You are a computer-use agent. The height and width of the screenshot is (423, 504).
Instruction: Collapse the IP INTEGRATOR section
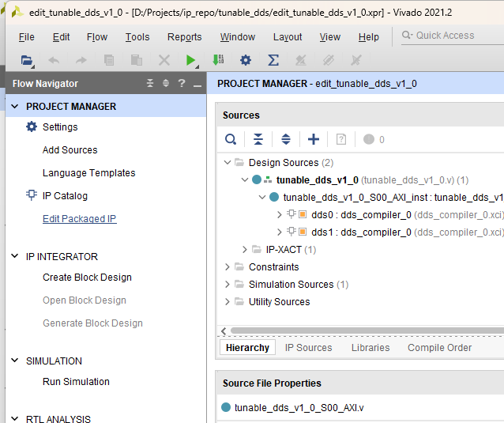(15, 256)
